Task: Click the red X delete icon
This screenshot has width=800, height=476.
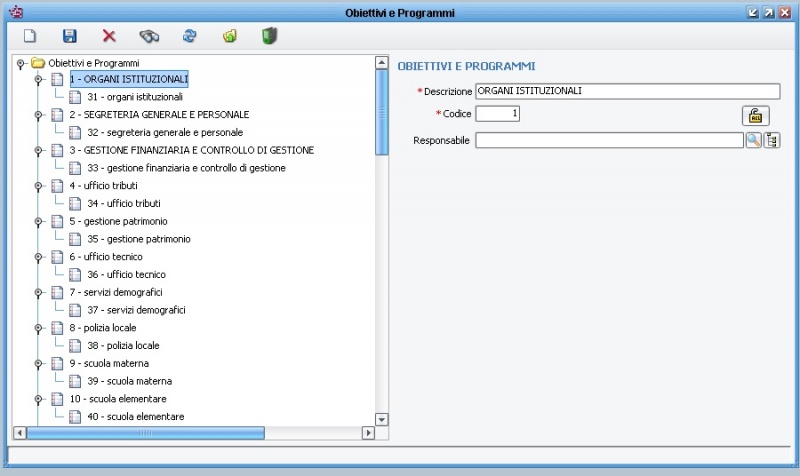Action: pyautogui.click(x=109, y=36)
